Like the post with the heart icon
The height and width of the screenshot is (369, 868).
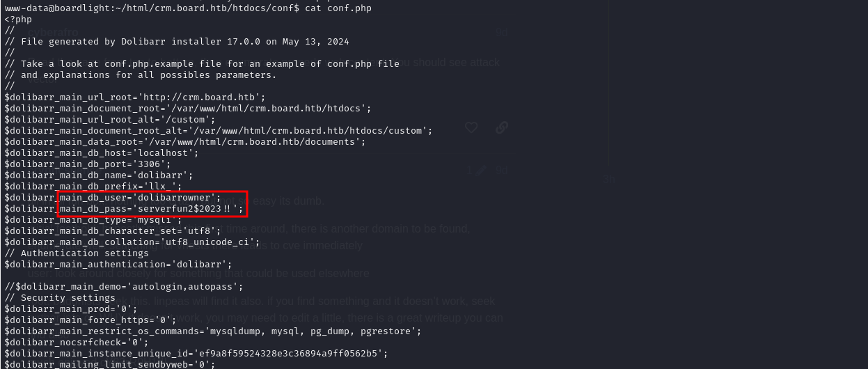pos(471,127)
